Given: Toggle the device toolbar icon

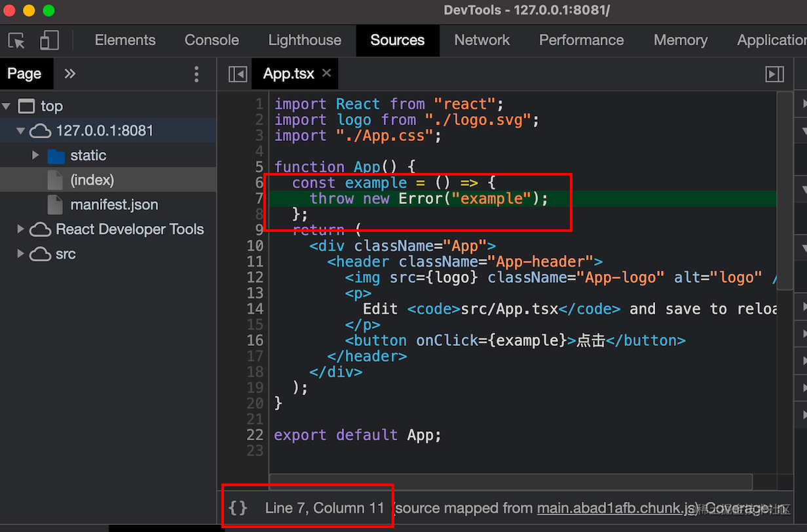Looking at the screenshot, I should pos(49,41).
